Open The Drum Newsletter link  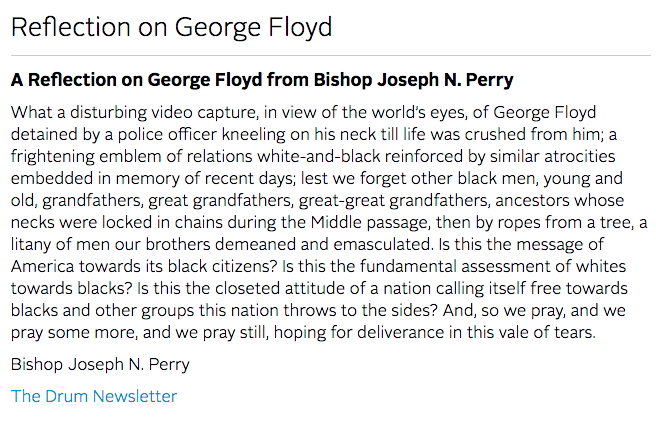(x=94, y=396)
